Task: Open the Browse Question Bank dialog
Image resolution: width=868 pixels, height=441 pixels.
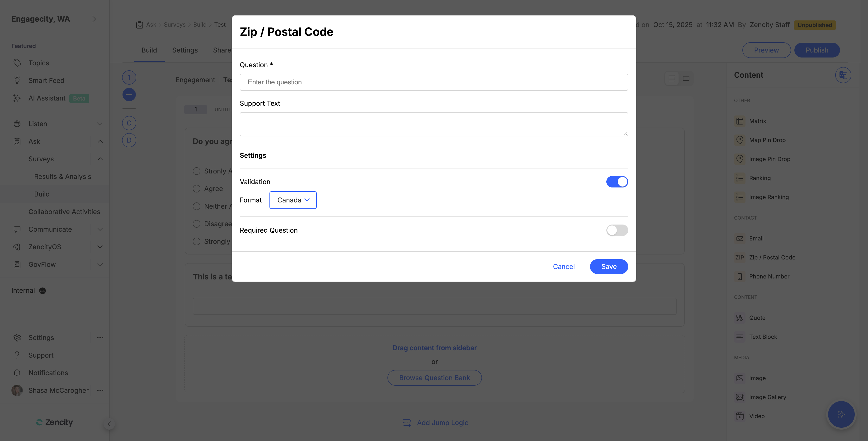Action: point(434,378)
